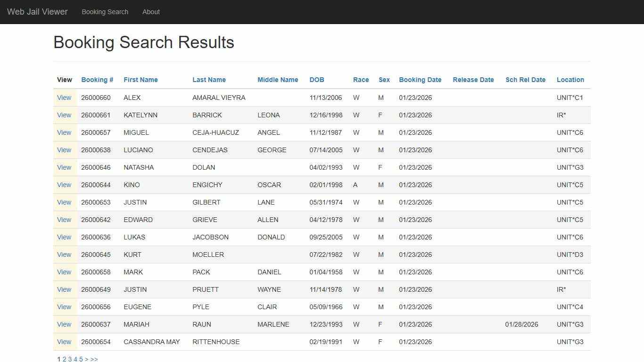View details for MARIAH RAUN
Screen dimensions: 644x362
tap(64, 324)
